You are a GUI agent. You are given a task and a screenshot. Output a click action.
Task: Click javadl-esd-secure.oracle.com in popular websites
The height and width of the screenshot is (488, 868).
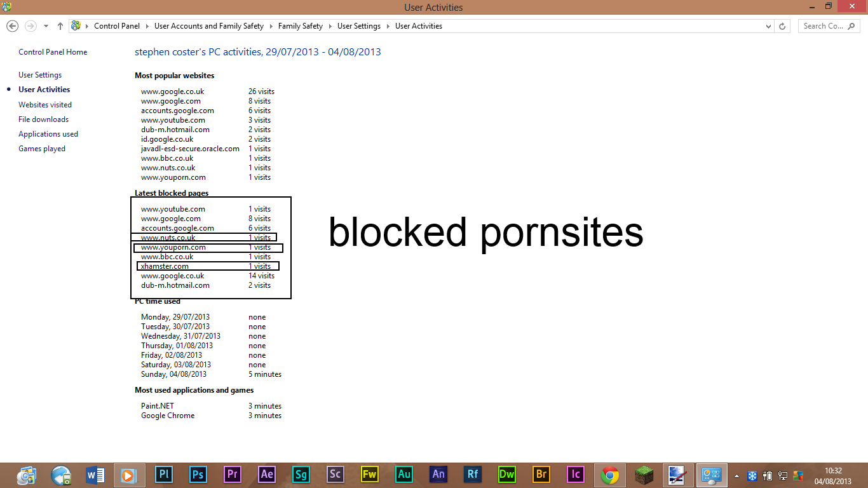190,149
